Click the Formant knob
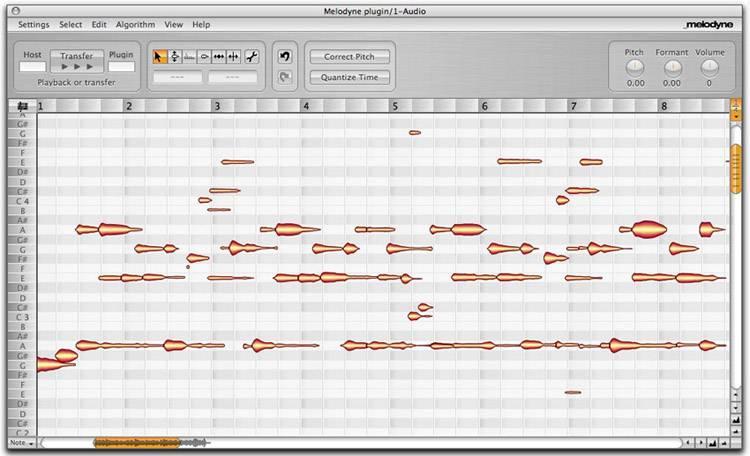Viewport: 750px width, 456px height. click(x=672, y=68)
